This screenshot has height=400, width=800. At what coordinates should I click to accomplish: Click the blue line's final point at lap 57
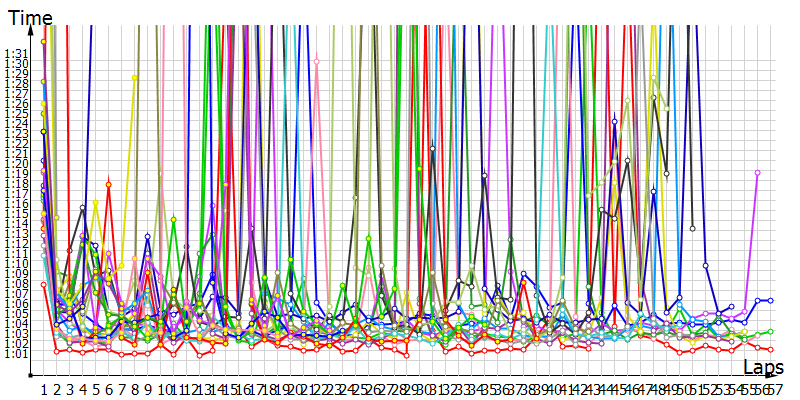pyautogui.click(x=770, y=300)
